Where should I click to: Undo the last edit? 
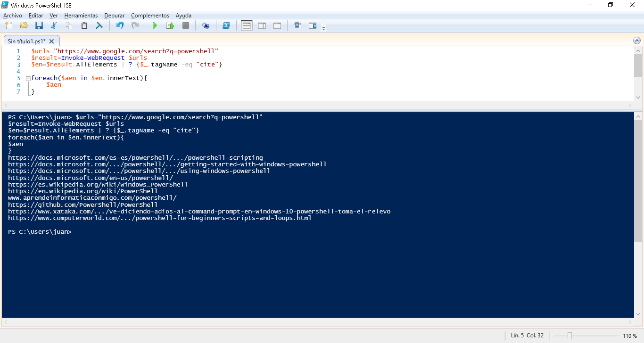[120, 25]
